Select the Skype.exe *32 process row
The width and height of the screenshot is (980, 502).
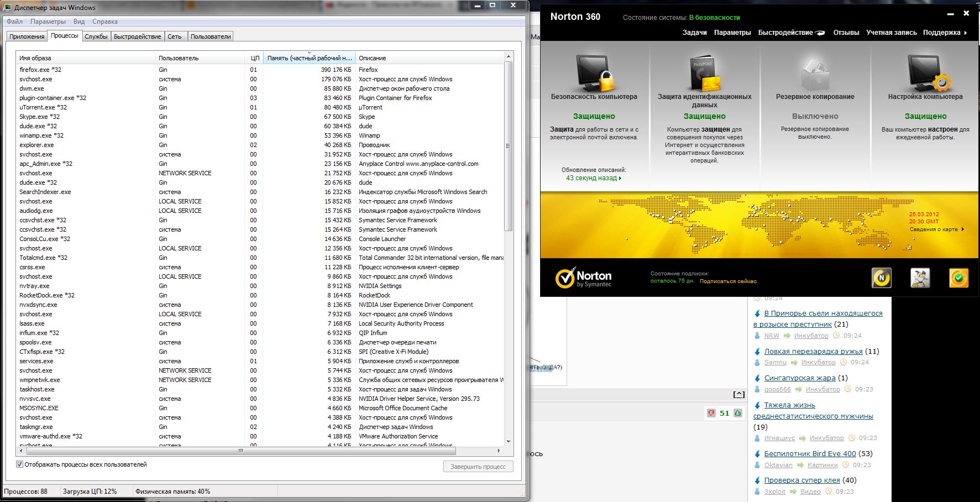point(260,117)
